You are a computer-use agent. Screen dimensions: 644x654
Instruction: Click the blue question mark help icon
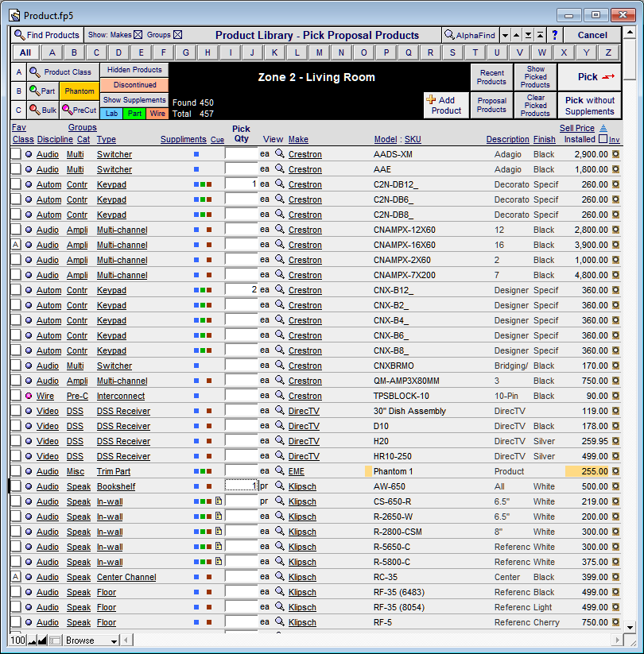(555, 35)
